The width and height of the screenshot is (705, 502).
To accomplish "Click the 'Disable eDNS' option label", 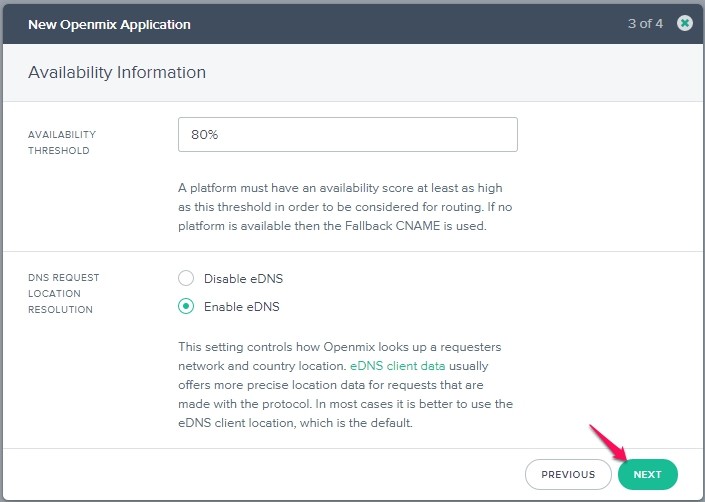I will 236,279.
